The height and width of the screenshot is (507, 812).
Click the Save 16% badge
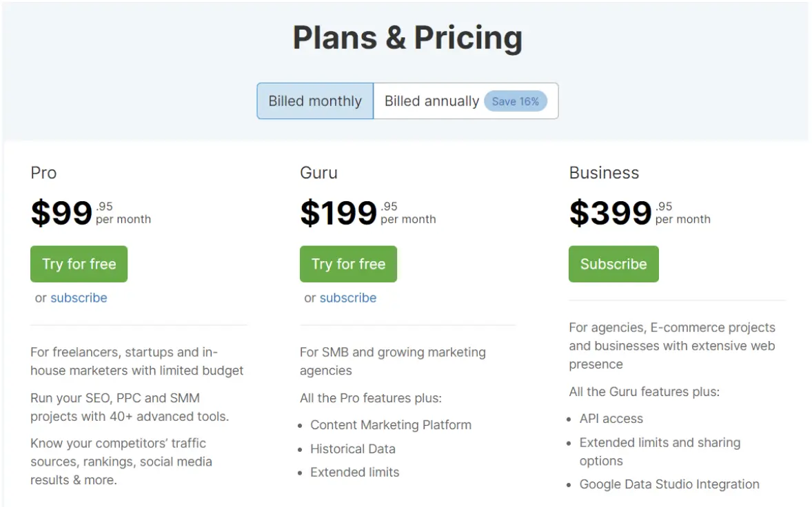[516, 101]
